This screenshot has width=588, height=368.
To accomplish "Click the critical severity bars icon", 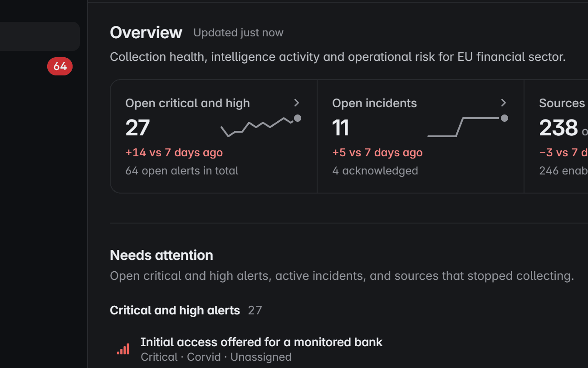I will tap(123, 349).
